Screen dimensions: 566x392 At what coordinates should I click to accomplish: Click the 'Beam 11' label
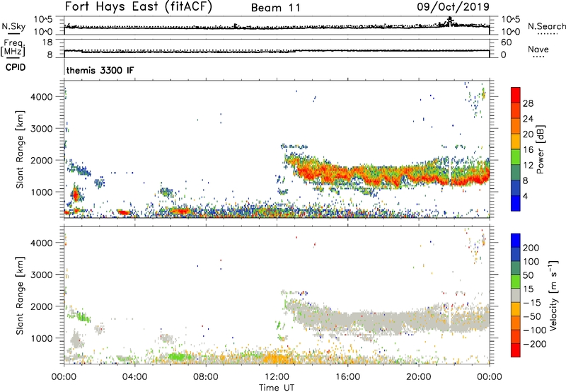pyautogui.click(x=275, y=8)
